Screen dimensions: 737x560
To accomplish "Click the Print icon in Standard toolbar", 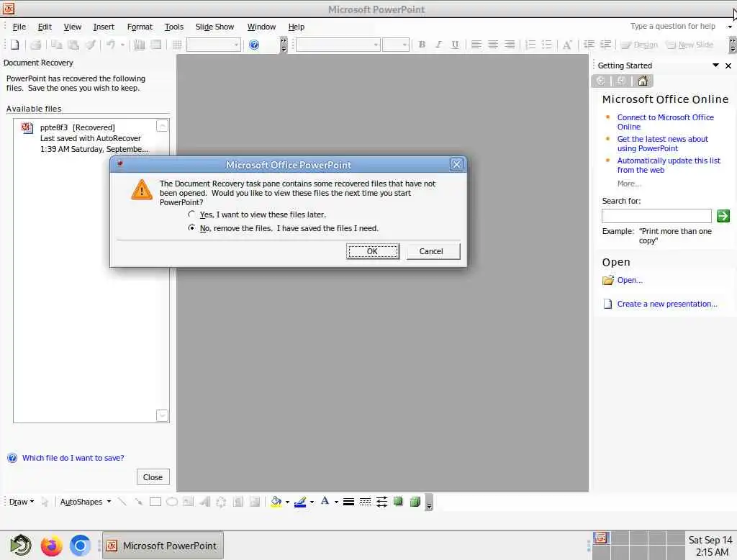I will coord(36,45).
